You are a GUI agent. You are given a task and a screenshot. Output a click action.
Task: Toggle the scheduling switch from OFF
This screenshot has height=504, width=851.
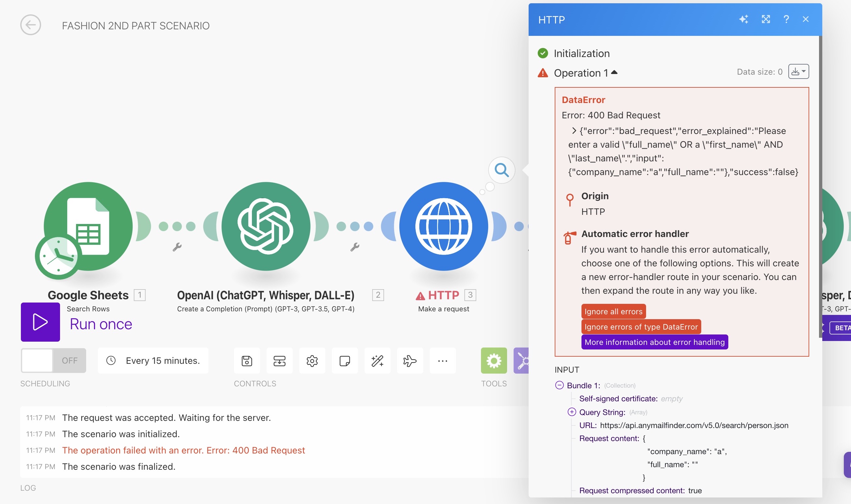click(x=54, y=361)
